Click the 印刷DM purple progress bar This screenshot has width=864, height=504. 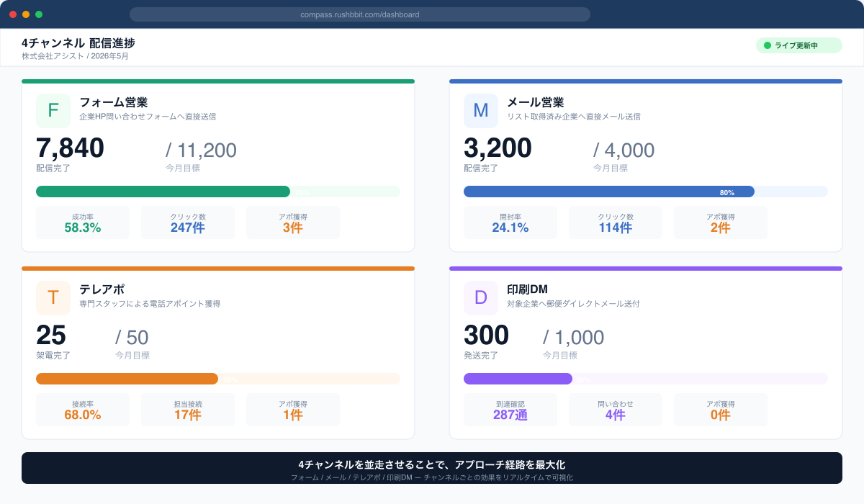point(646,379)
